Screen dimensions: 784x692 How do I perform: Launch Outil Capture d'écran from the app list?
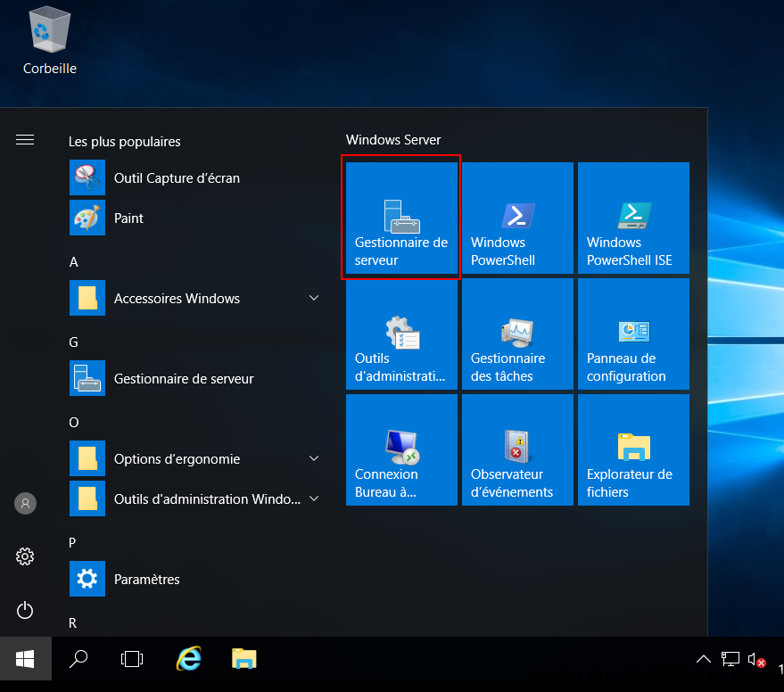coord(195,177)
